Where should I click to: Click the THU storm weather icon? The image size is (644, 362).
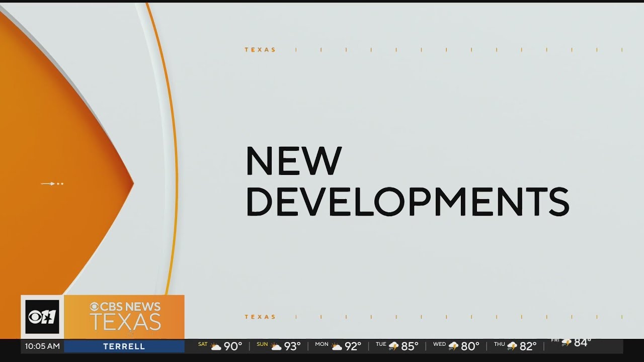(x=512, y=346)
